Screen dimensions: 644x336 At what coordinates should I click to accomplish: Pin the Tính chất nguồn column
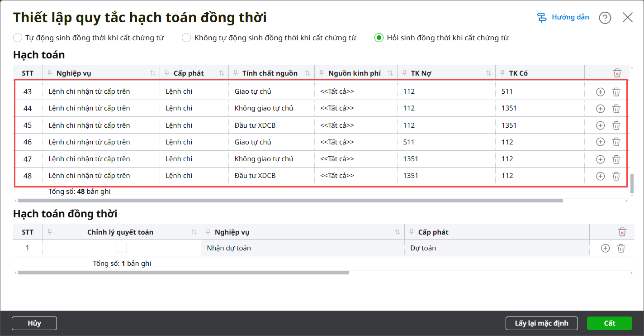tap(236, 73)
